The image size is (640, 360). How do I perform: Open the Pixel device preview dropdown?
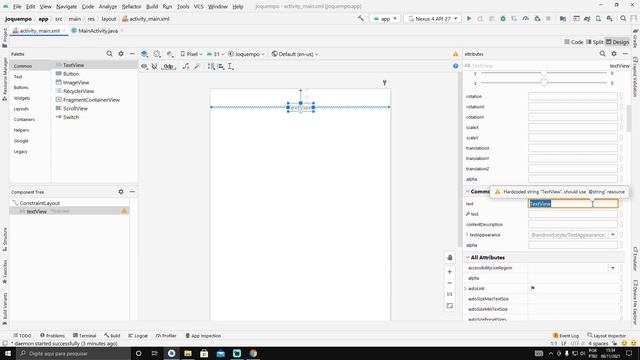pos(191,54)
